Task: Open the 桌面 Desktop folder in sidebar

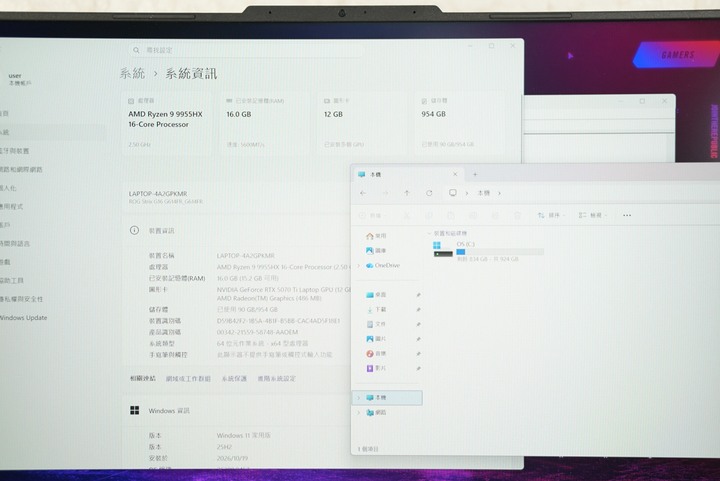Action: 376,295
